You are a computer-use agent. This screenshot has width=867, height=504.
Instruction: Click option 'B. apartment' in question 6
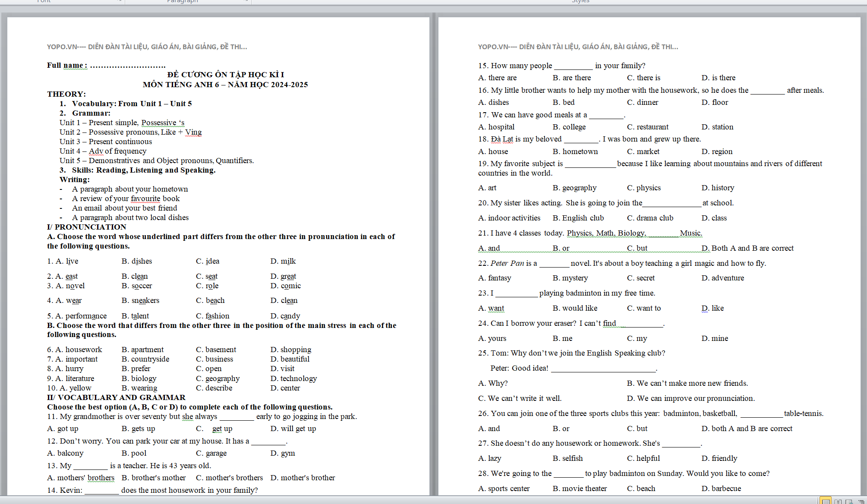142,350
